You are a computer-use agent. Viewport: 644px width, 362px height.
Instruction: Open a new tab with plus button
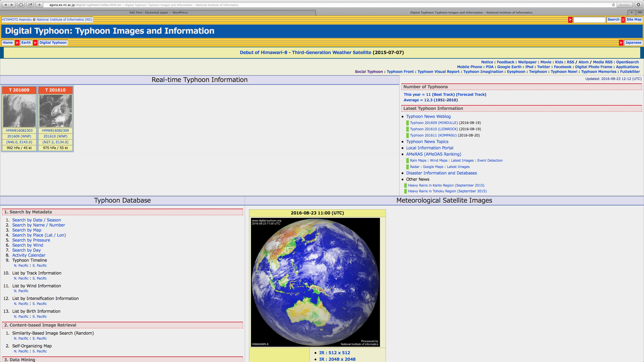point(631,13)
